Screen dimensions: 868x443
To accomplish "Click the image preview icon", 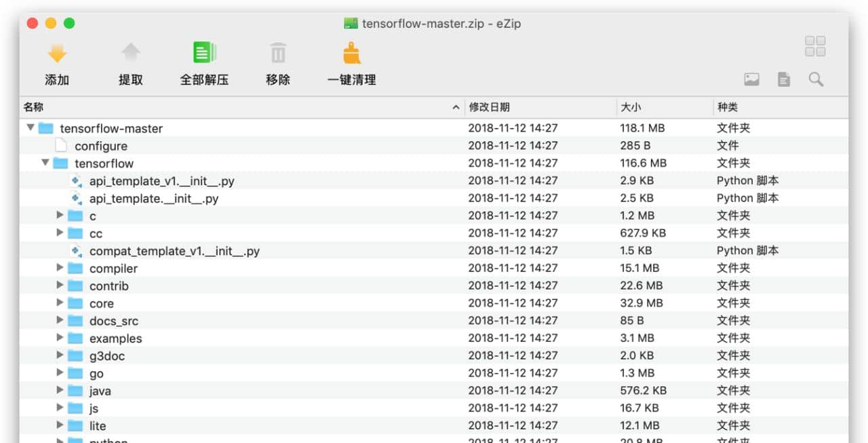I will 751,79.
